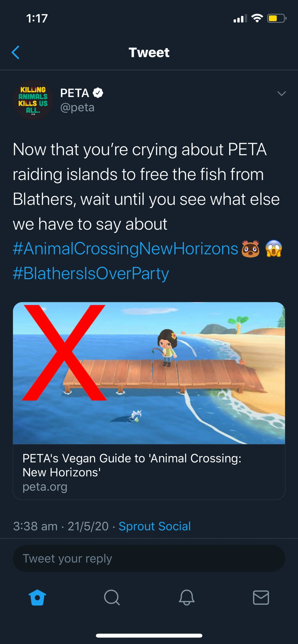Expand the tweet options chevron
The height and width of the screenshot is (644, 298).
[282, 93]
